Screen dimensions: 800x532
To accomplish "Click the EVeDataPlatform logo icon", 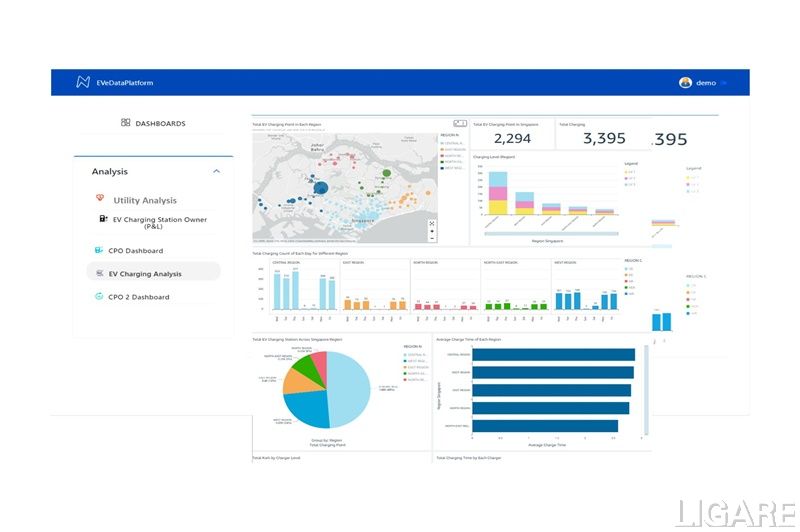I will point(83,82).
